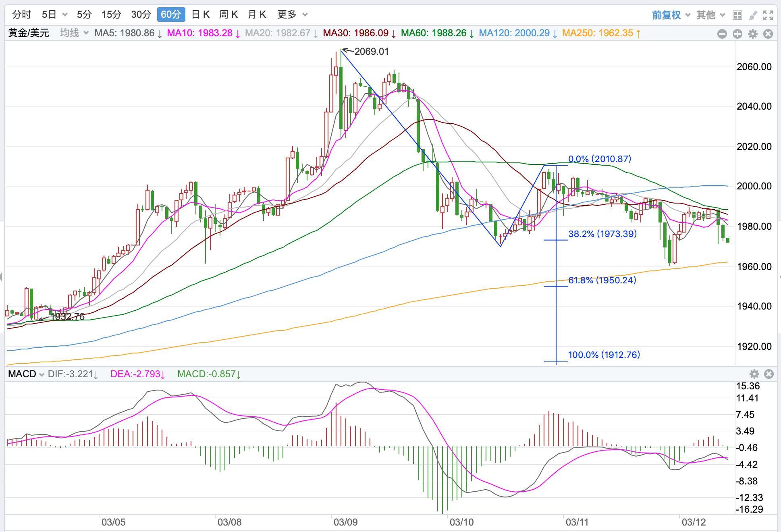Select the 15分 timeframe tab

pos(111,15)
